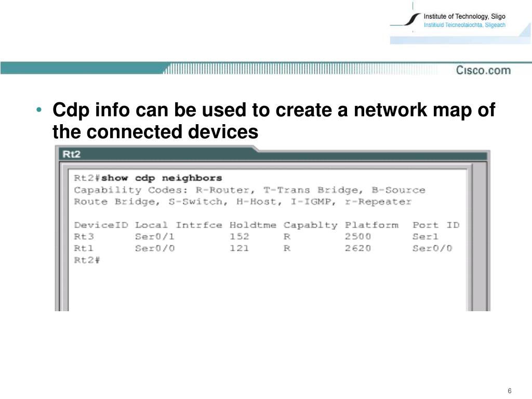Click the slide page number 6

click(x=509, y=391)
